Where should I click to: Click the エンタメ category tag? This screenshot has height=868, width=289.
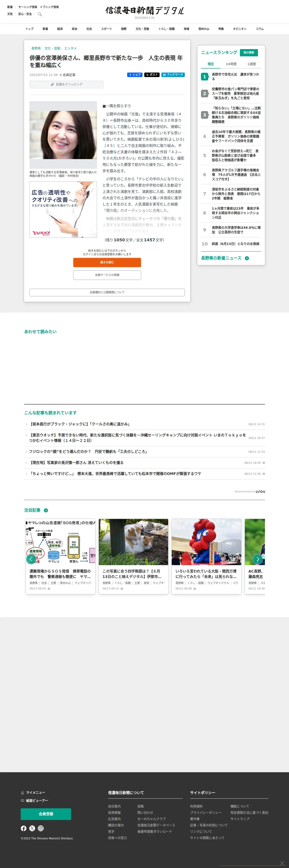(x=70, y=48)
